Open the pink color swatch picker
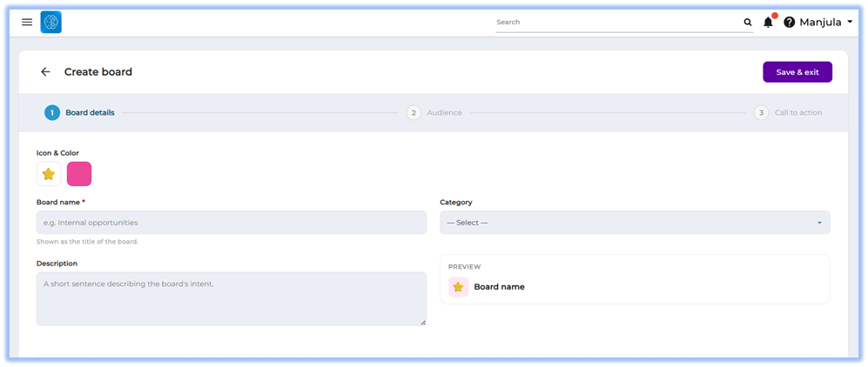 tap(79, 174)
